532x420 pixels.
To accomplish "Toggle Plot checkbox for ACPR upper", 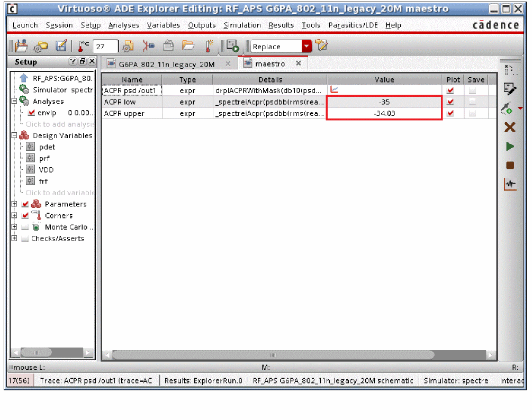I will [x=450, y=113].
